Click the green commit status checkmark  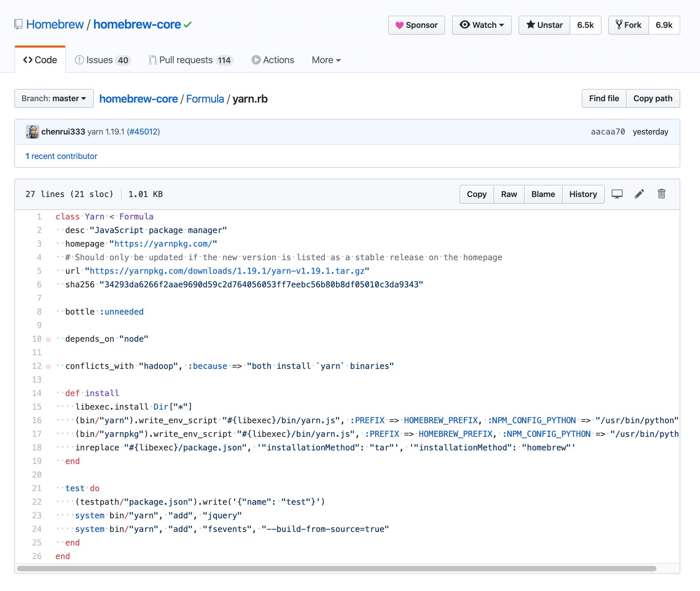click(x=188, y=25)
